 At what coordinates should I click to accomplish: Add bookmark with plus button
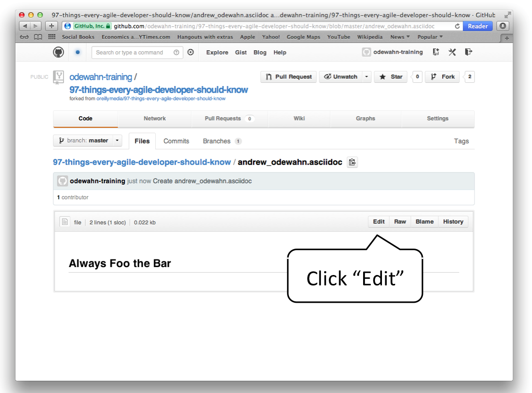tap(52, 26)
